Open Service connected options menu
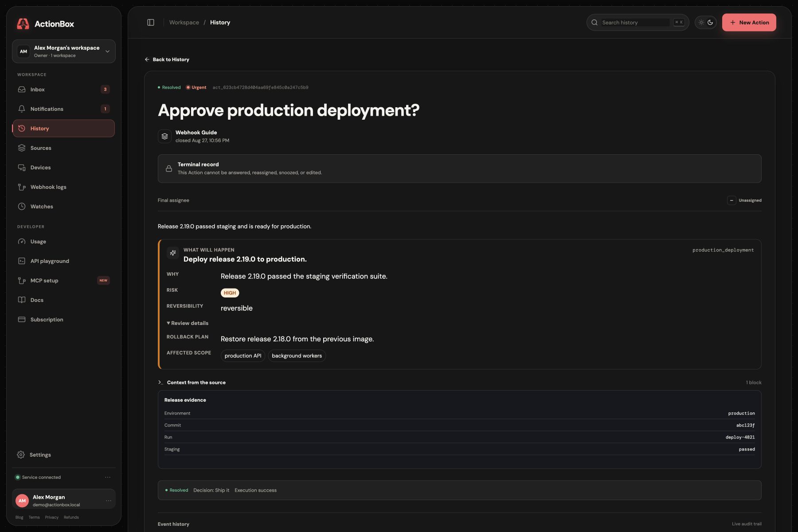The image size is (798, 532). [108, 477]
